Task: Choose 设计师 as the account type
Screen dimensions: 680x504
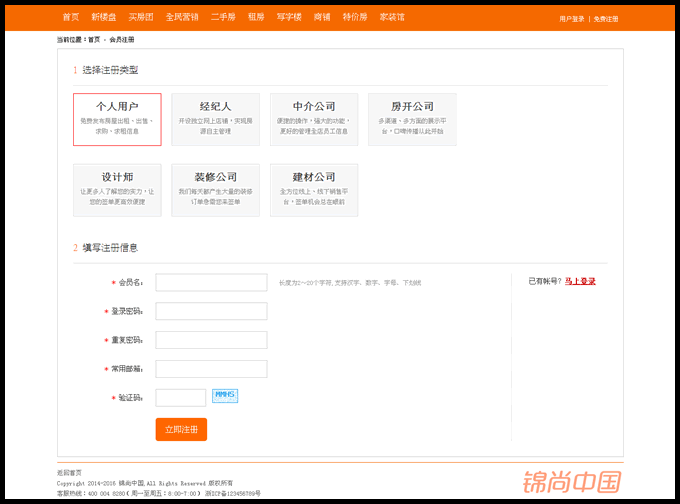Action: (x=117, y=190)
